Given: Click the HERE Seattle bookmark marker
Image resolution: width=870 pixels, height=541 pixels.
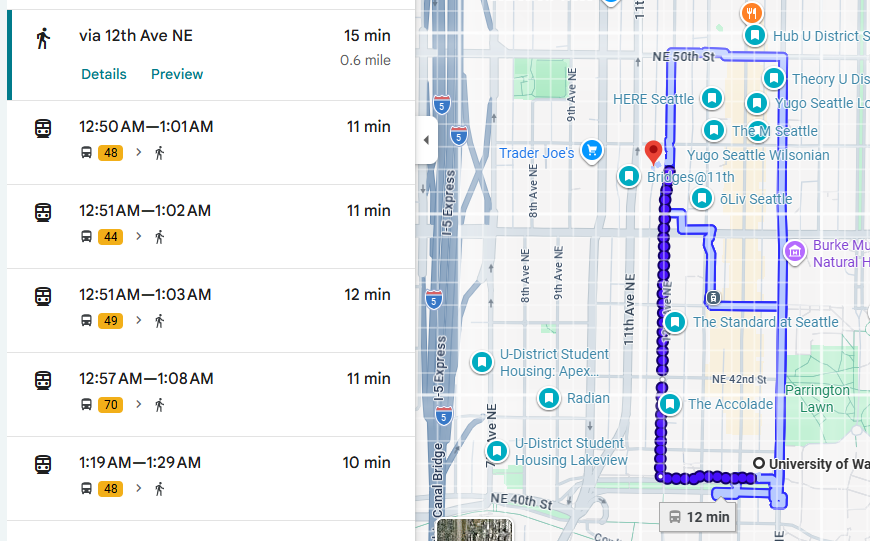Looking at the screenshot, I should (711, 98).
